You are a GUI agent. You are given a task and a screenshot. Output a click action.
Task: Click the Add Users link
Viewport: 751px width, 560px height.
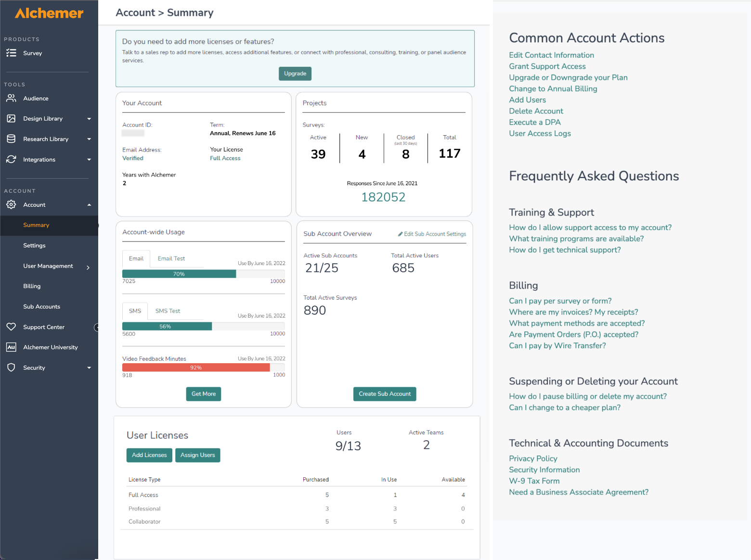528,100
